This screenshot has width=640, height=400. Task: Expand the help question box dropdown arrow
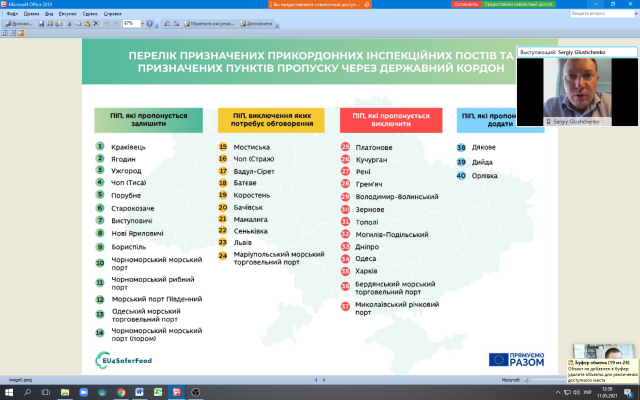pos(636,13)
